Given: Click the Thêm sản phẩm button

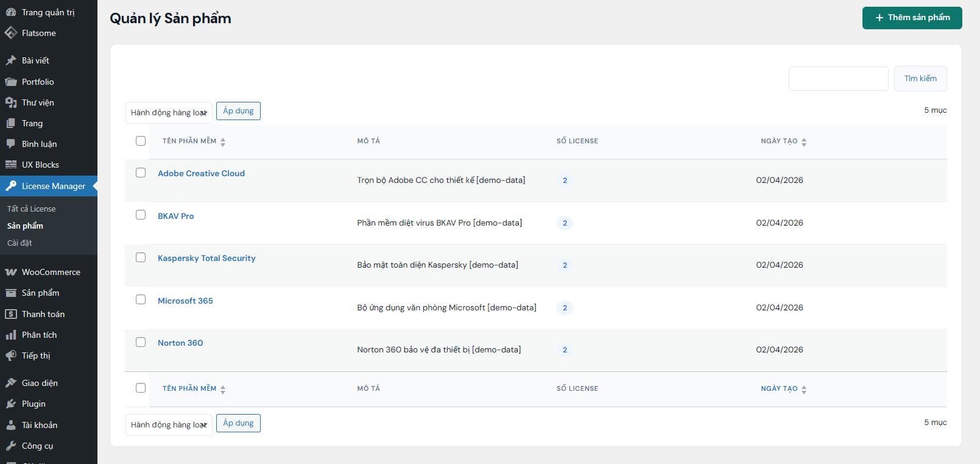Looking at the screenshot, I should tap(912, 18).
